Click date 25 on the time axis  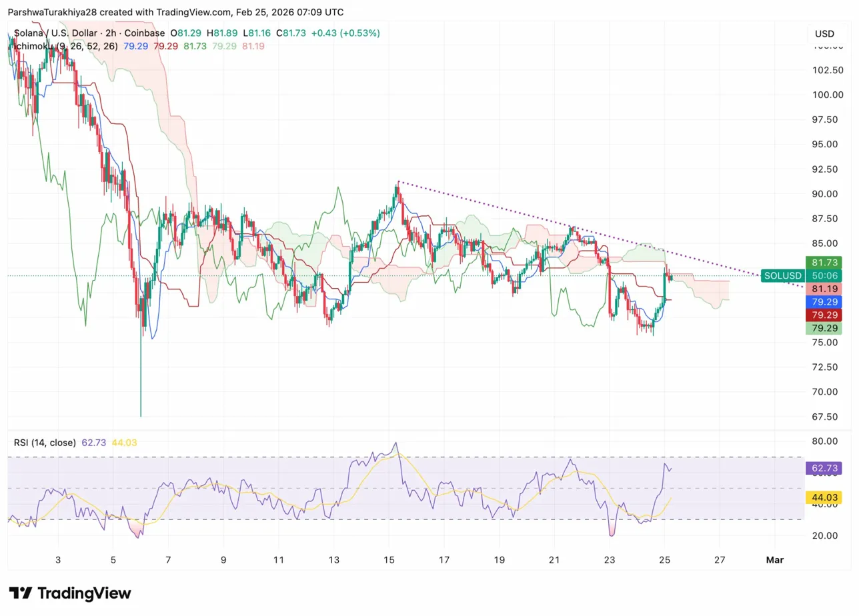[664, 560]
